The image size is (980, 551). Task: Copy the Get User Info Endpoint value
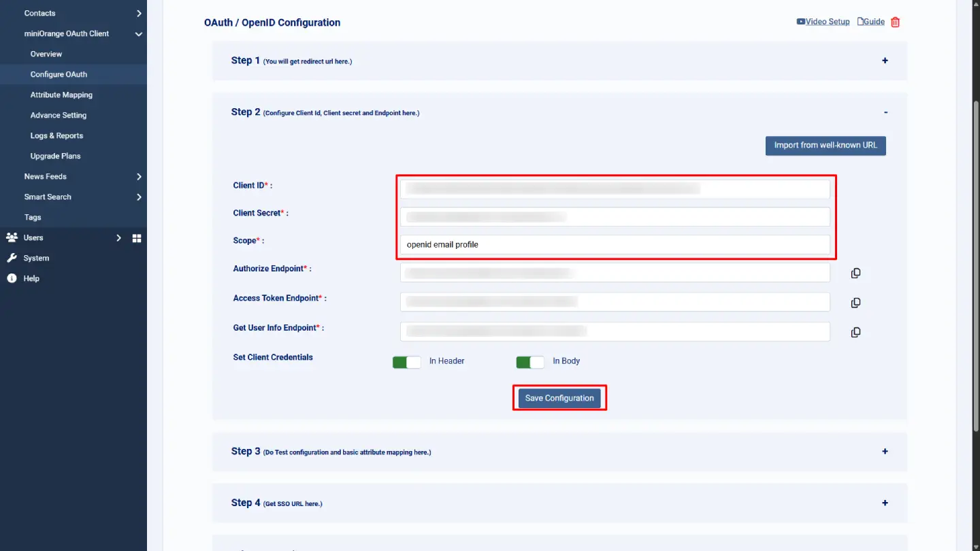tap(855, 332)
